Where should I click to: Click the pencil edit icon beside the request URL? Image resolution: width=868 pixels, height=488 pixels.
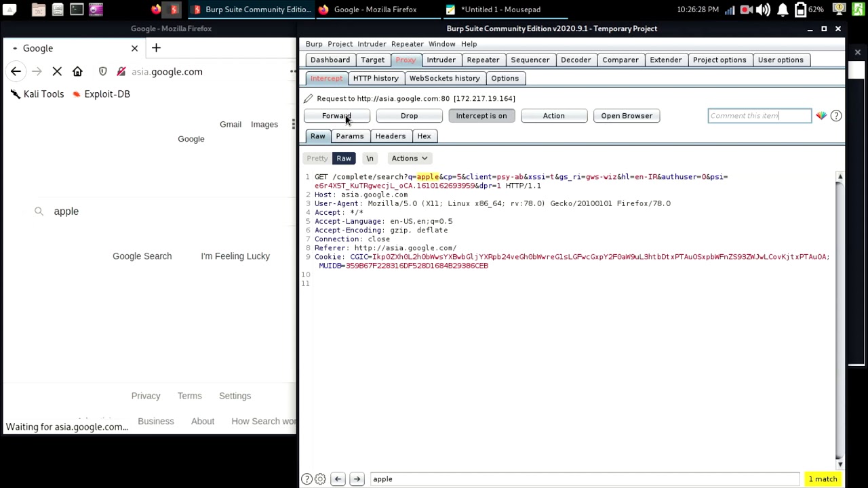pyautogui.click(x=307, y=98)
